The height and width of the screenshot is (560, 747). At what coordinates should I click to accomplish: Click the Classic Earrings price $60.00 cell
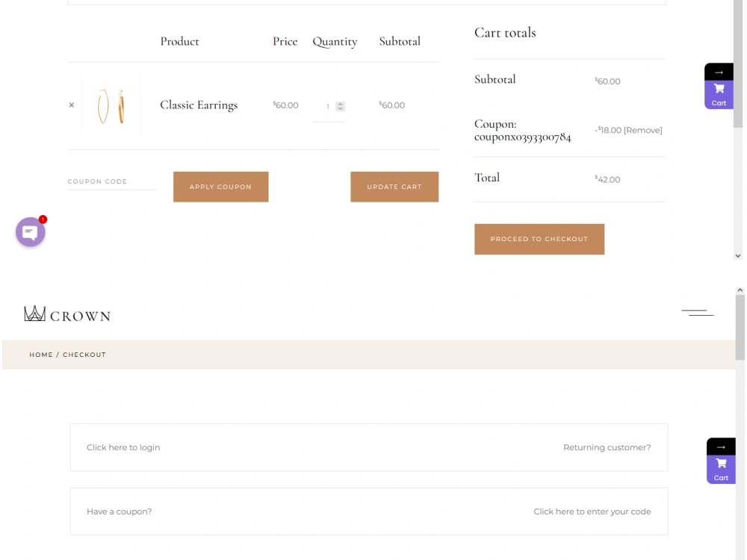(x=286, y=105)
